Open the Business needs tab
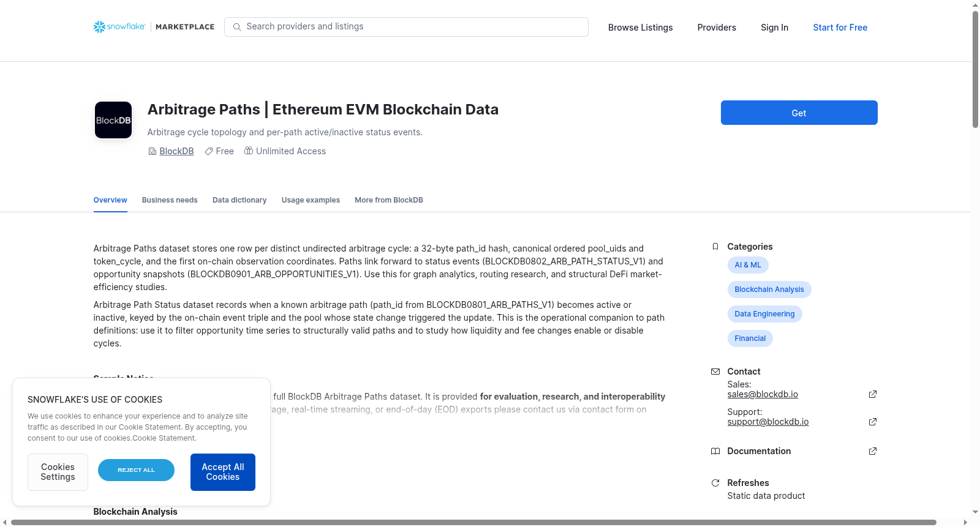The width and height of the screenshot is (980, 527). coord(170,200)
